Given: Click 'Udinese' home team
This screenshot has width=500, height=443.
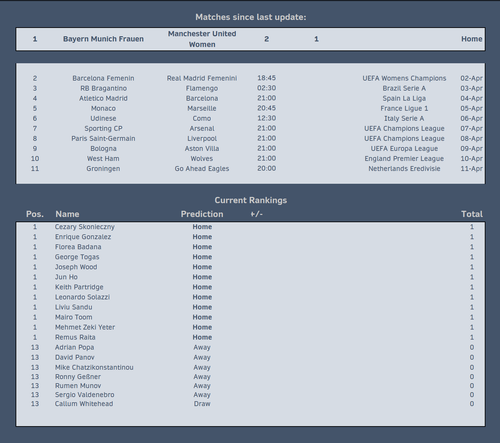Looking at the screenshot, I should coord(103,118).
